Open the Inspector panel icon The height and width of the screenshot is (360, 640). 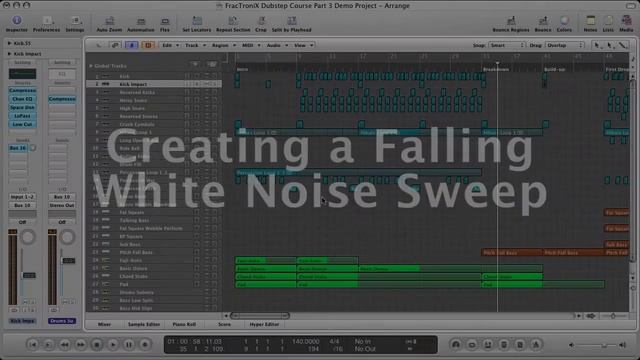point(16,20)
